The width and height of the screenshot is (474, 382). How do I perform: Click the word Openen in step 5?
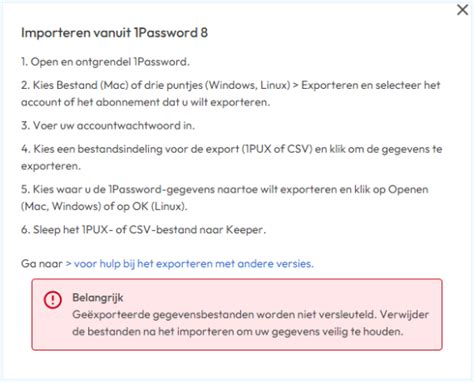tap(408, 189)
